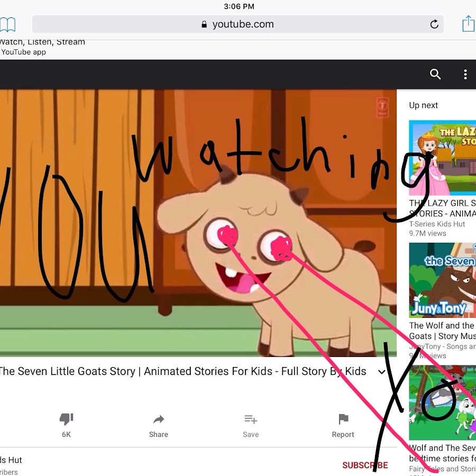Tap the 'Up next' heading
The width and height of the screenshot is (476, 476).
tap(423, 105)
